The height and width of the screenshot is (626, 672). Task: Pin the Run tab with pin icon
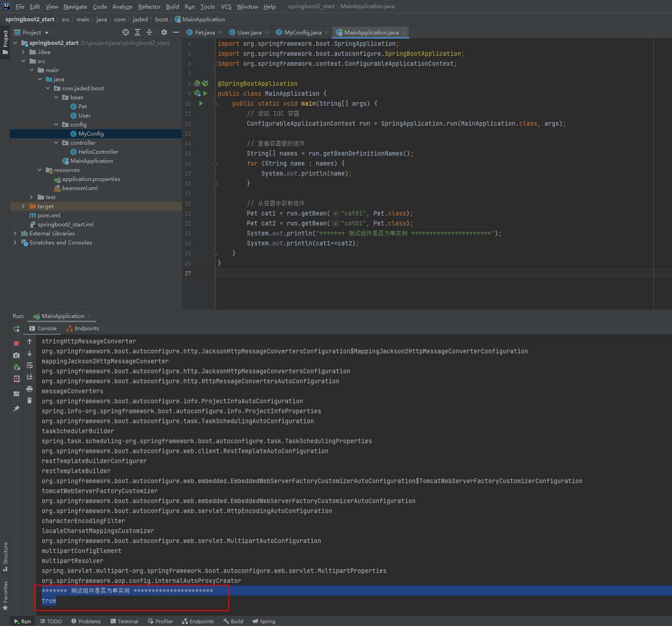pos(16,409)
